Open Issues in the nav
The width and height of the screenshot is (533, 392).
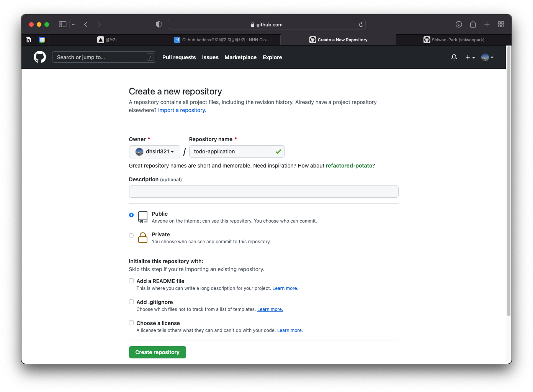coord(210,57)
